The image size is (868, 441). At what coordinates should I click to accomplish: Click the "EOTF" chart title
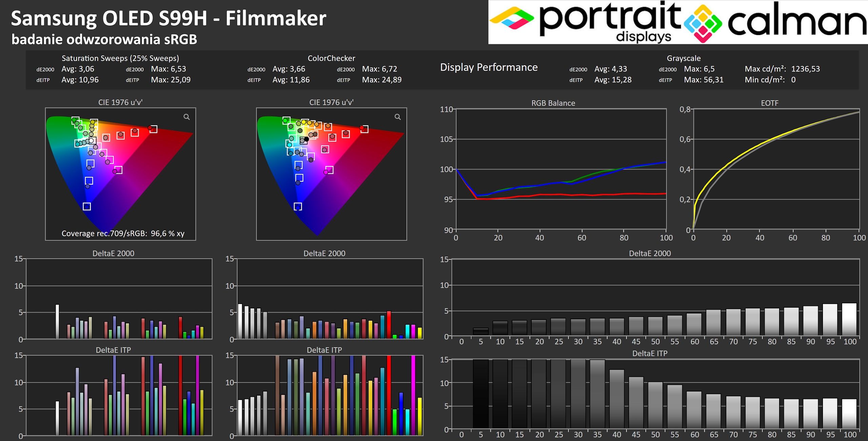coord(769,103)
